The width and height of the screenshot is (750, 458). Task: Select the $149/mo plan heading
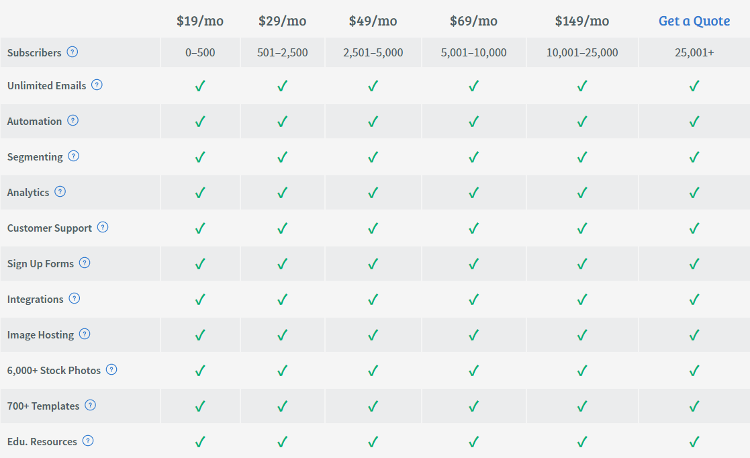coord(582,21)
